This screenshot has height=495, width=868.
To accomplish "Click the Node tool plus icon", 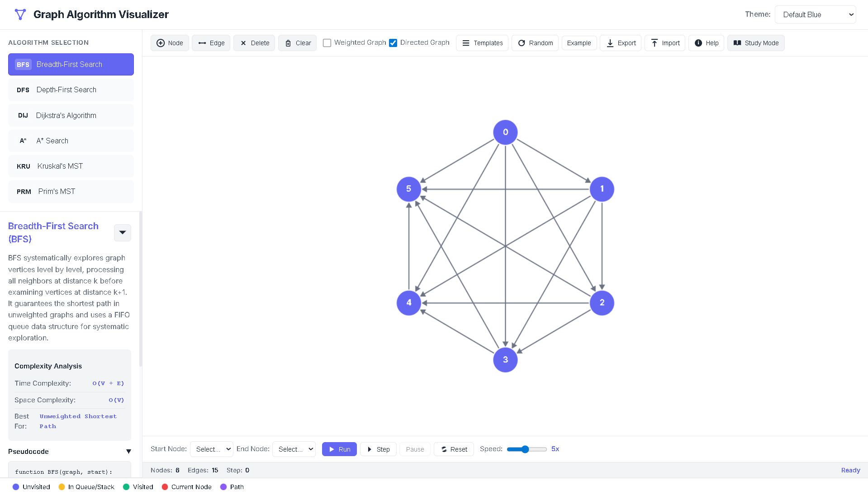I will pyautogui.click(x=160, y=43).
